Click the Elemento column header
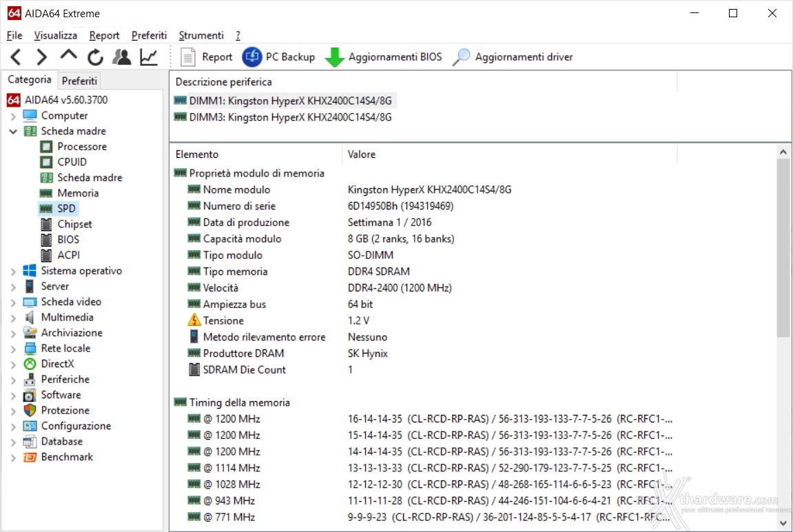Viewport: 793px width, 532px height. tap(256, 154)
